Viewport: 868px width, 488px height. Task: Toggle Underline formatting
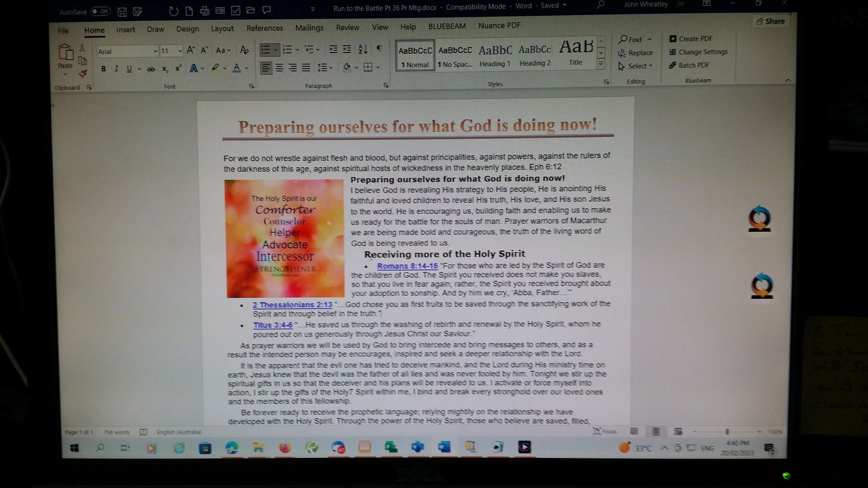[129, 69]
